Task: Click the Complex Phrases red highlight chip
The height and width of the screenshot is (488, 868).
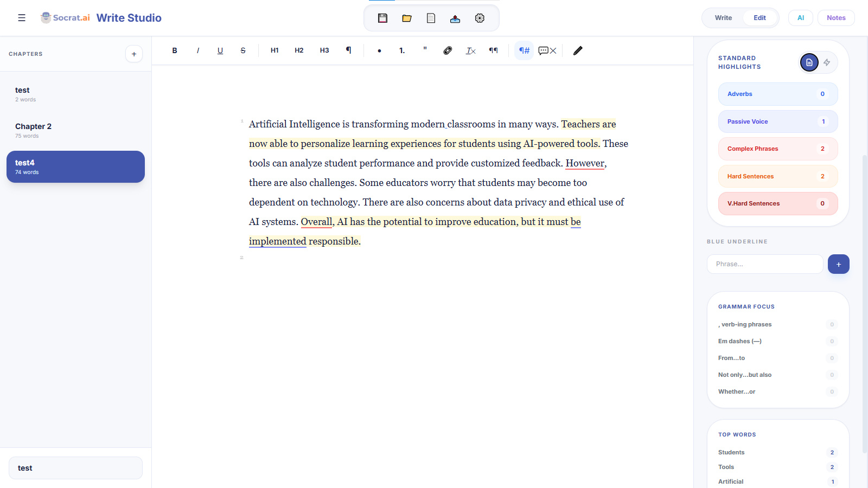Action: coord(777,149)
